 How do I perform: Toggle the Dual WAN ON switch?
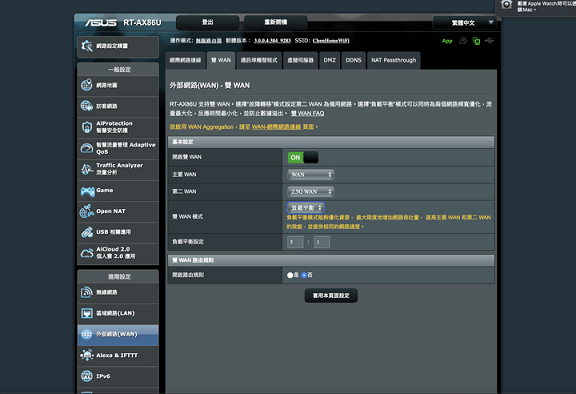pos(303,158)
